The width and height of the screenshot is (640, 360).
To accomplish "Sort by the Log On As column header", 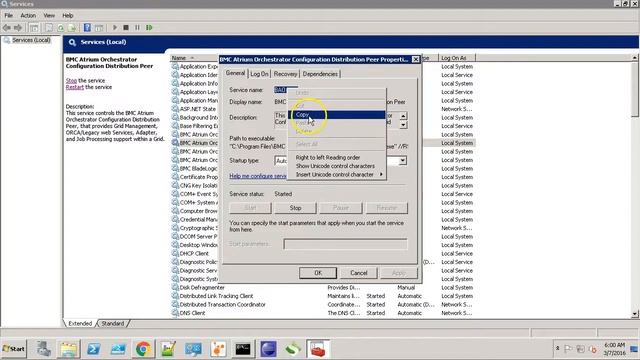I will click(x=457, y=58).
